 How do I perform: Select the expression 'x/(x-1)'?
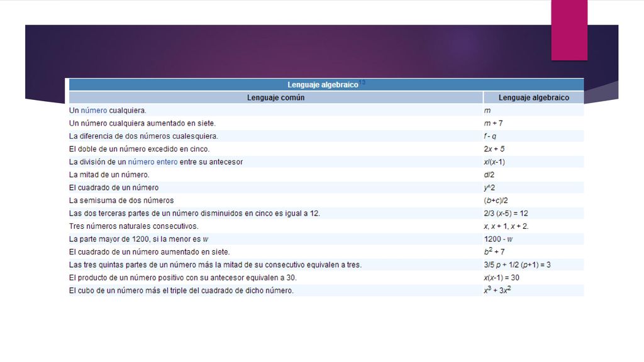point(494,162)
